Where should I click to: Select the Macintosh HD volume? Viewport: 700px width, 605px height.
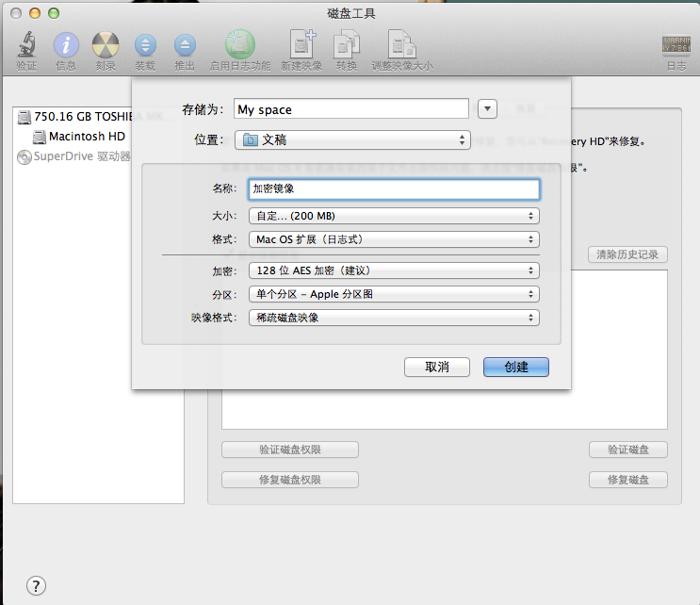pyautogui.click(x=78, y=137)
